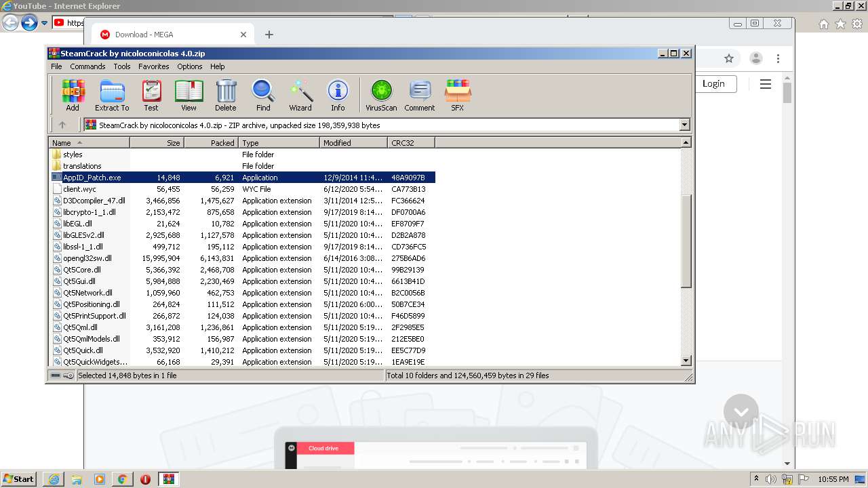
Task: Select opengl32sw.dll row
Action: click(243, 258)
